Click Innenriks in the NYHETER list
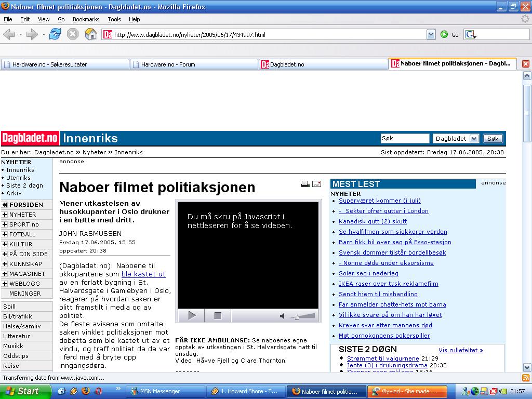Viewport: 532px width, 399px height. point(20,170)
